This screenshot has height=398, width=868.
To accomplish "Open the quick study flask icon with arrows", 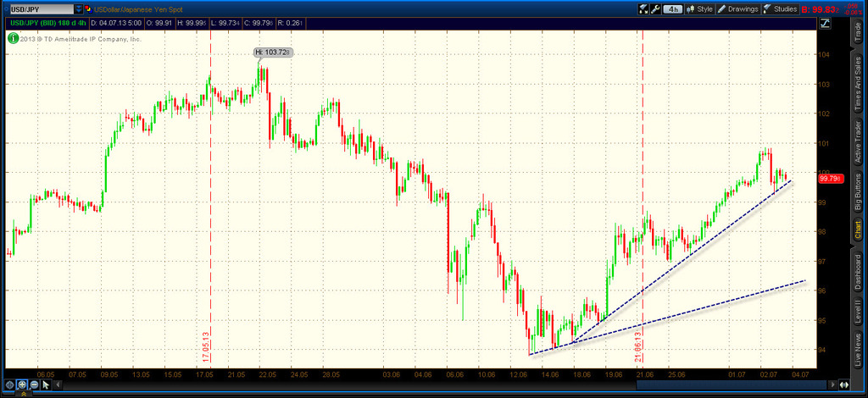I will click(643, 8).
